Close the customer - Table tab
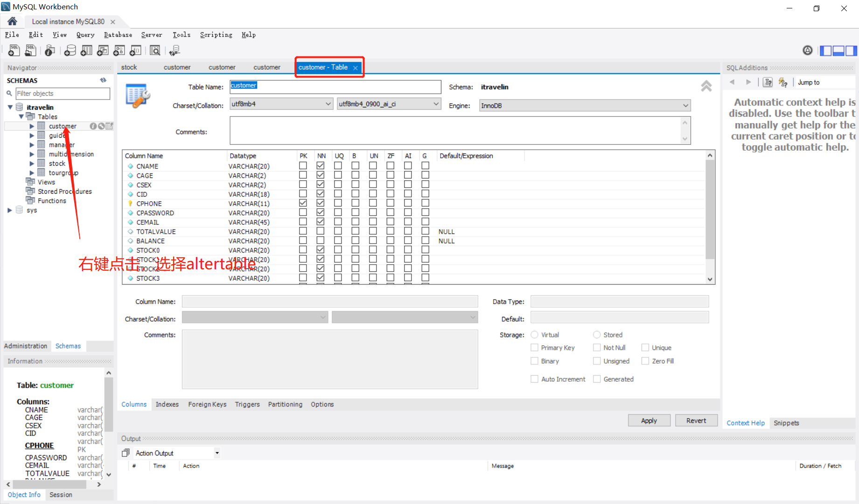859x504 pixels. point(356,68)
